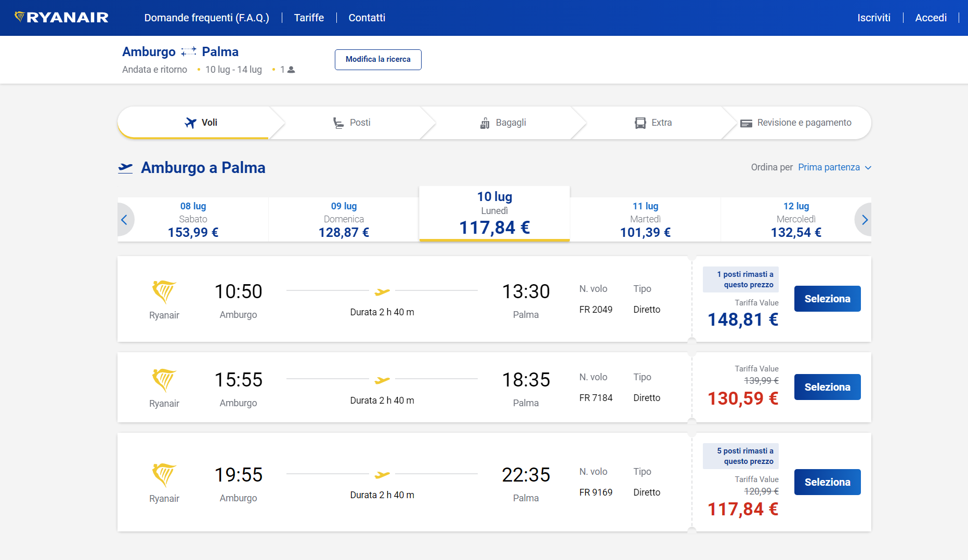Viewport: 968px width, 560px height.
Task: Select 09 lug Domenica date
Action: pos(344,220)
